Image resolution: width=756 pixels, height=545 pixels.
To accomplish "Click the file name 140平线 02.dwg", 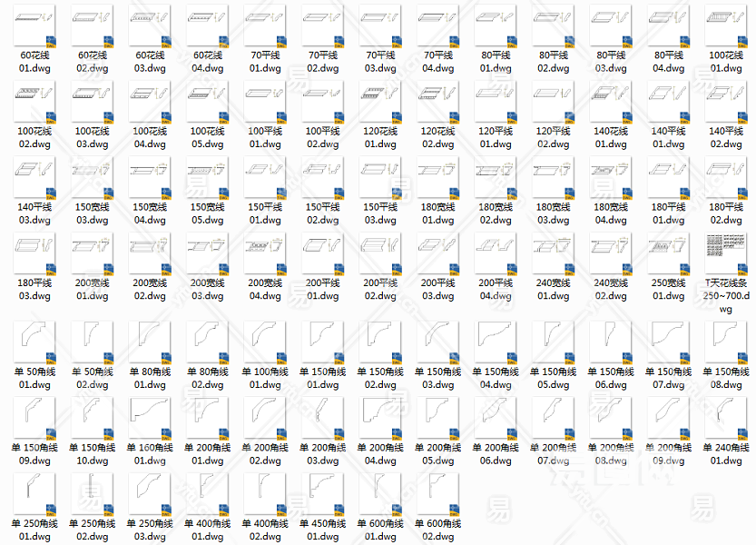I will [x=726, y=137].
